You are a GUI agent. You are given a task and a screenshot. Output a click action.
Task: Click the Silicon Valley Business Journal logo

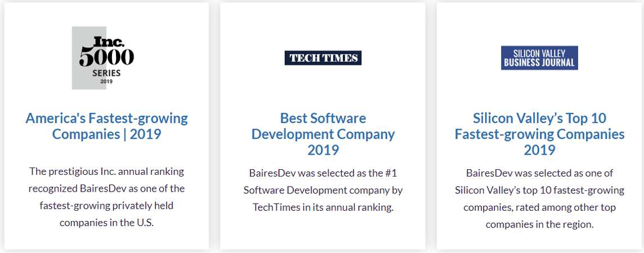539,58
